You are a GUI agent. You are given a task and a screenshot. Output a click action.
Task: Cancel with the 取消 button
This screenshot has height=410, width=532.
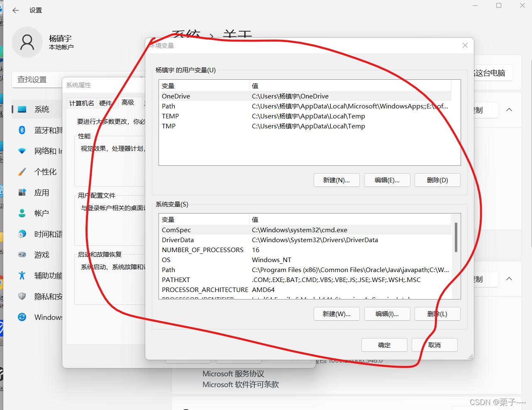[434, 345]
